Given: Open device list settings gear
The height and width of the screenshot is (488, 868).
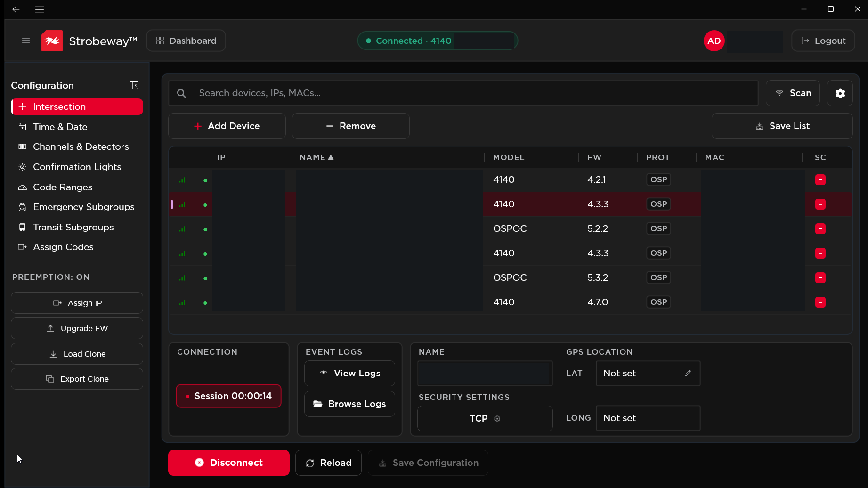Looking at the screenshot, I should (840, 93).
